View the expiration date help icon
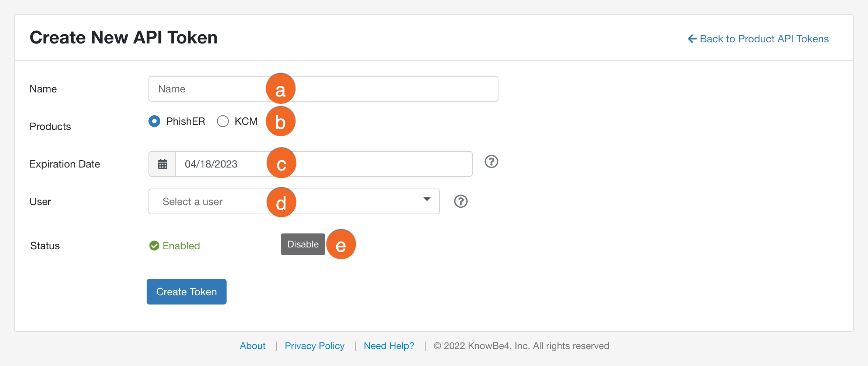This screenshot has height=366, width=868. 491,162
